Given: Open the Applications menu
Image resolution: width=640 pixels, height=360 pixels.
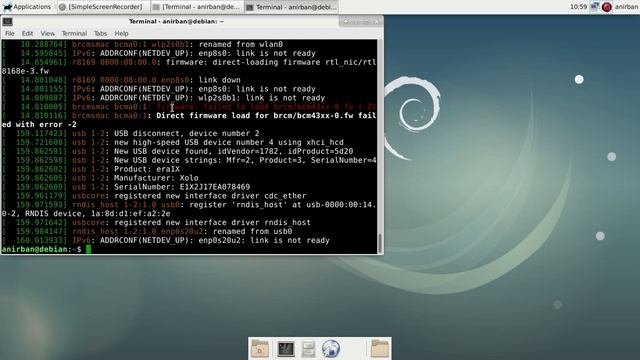Looking at the screenshot, I should tap(27, 7).
